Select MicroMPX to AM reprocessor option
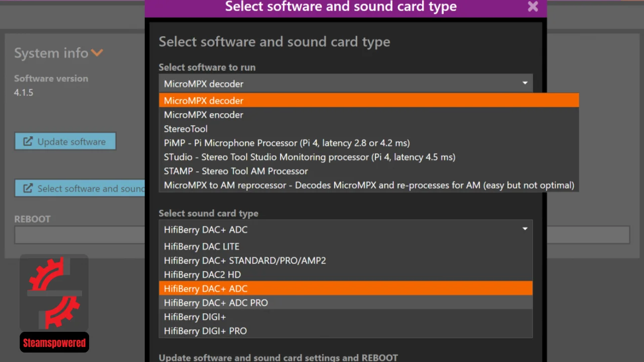This screenshot has width=644, height=362. (369, 185)
